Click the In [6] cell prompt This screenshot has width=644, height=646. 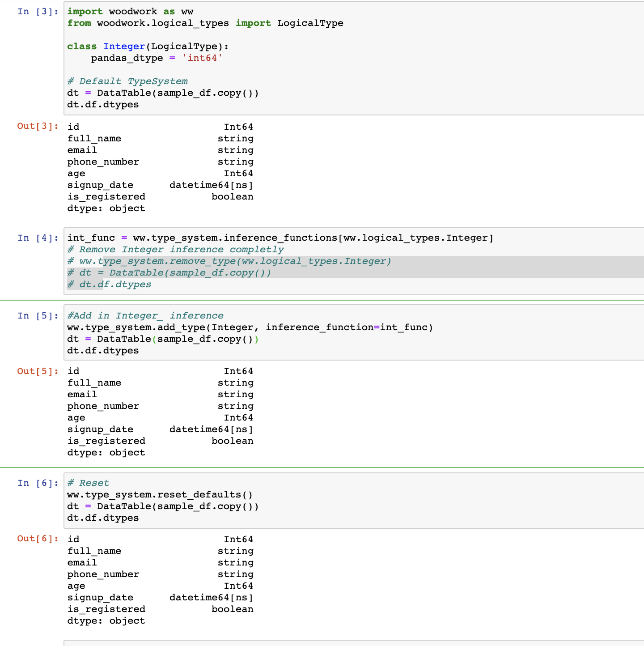(x=38, y=483)
